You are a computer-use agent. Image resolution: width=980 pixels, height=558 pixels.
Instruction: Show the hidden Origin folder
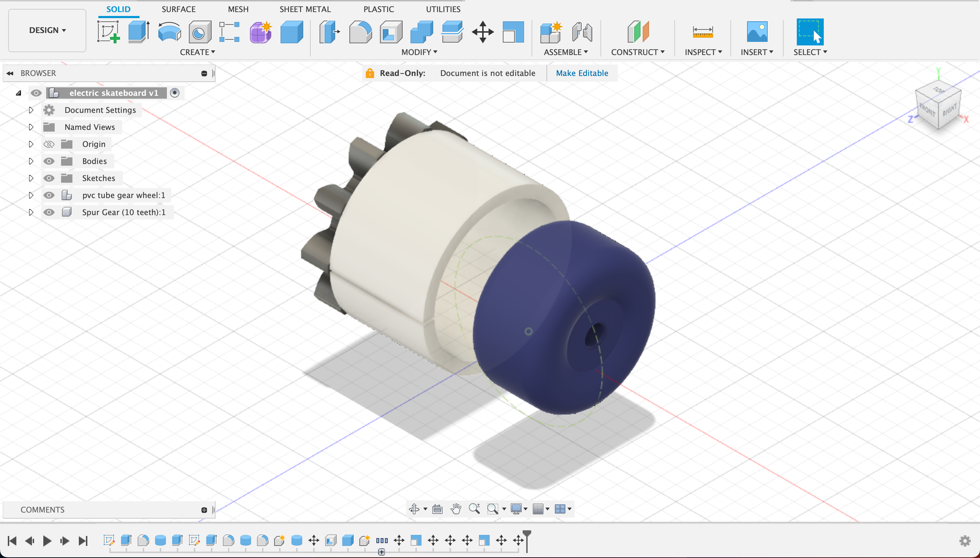pyautogui.click(x=49, y=144)
